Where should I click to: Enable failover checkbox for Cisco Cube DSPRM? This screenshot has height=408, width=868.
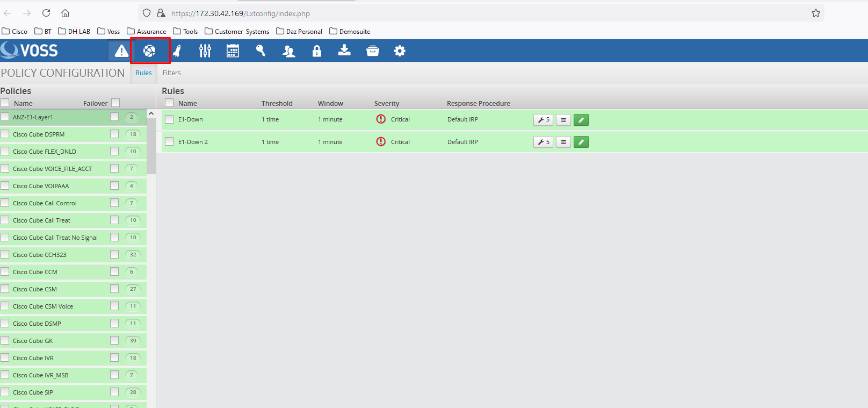114,134
